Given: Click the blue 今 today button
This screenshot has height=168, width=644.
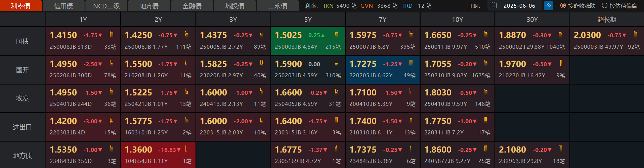Looking at the screenshot, I should 548,6.
